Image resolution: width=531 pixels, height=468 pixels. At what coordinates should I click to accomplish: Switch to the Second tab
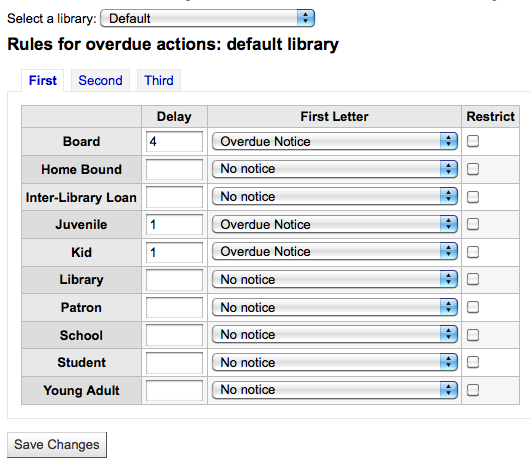(100, 81)
